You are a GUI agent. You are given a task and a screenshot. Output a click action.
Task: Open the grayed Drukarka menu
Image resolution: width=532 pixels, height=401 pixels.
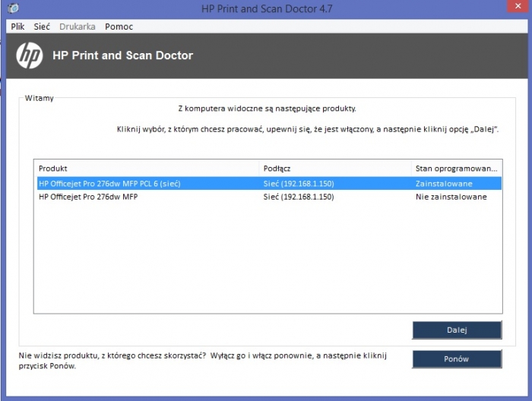pyautogui.click(x=78, y=27)
